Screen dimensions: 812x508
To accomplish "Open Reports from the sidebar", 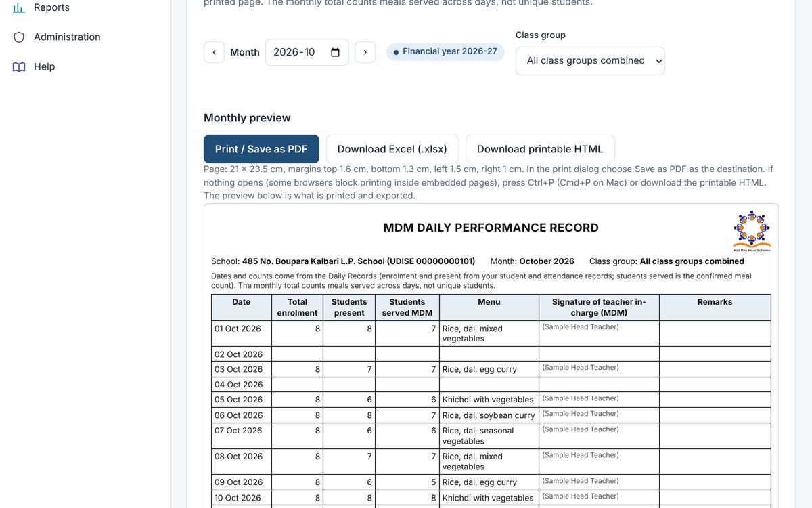I will click(x=51, y=7).
